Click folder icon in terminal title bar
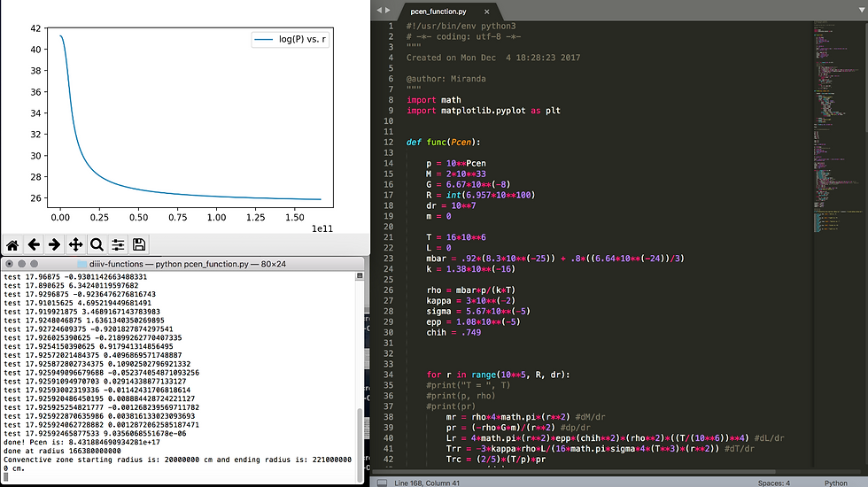 tap(82, 264)
